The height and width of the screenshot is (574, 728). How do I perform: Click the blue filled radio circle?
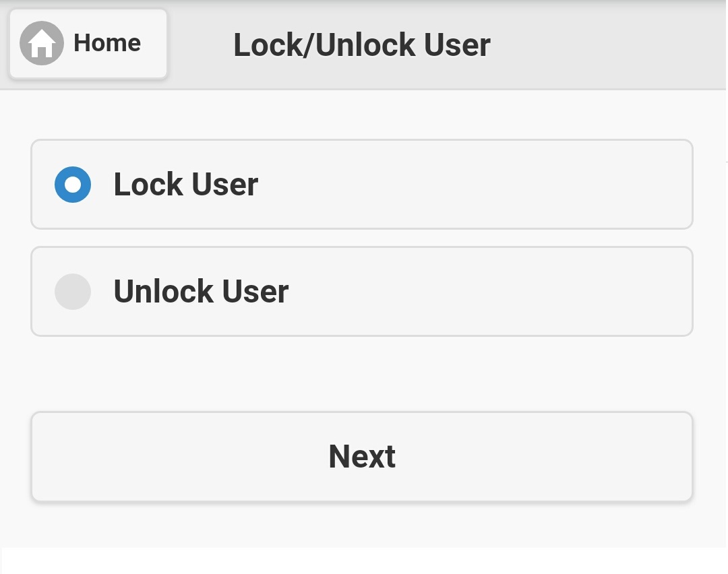point(73,185)
